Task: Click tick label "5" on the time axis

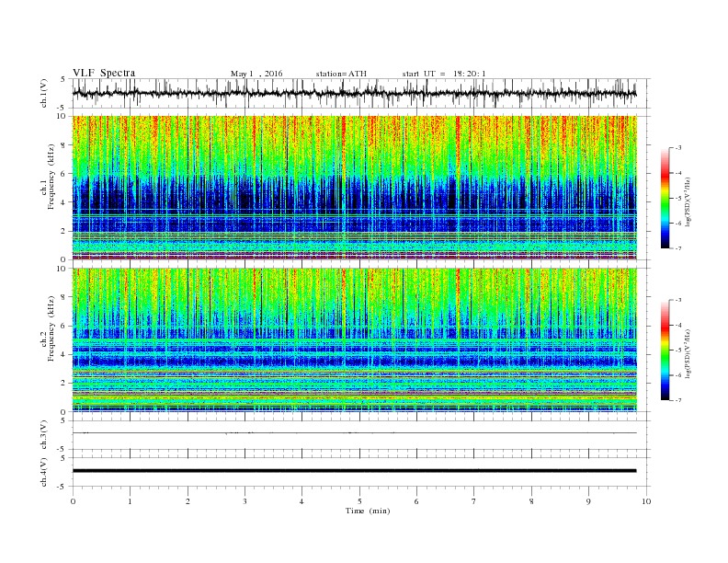Action: 359,501
